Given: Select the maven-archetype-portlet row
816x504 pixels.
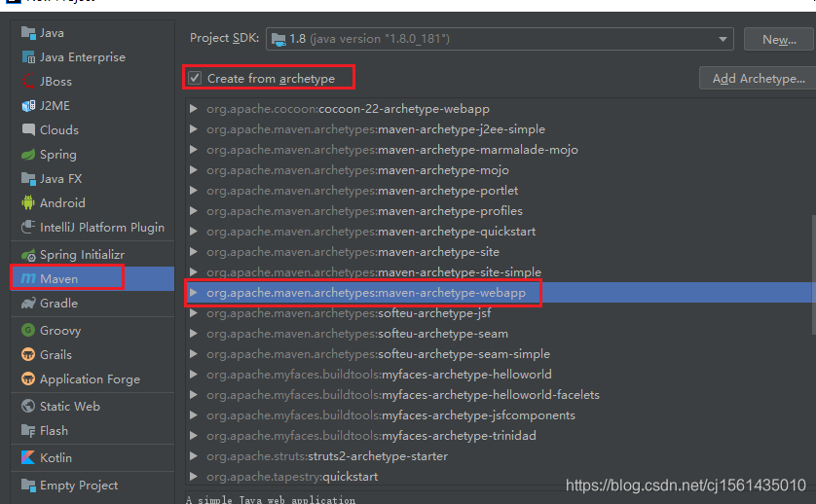Looking at the screenshot, I should point(501,191).
